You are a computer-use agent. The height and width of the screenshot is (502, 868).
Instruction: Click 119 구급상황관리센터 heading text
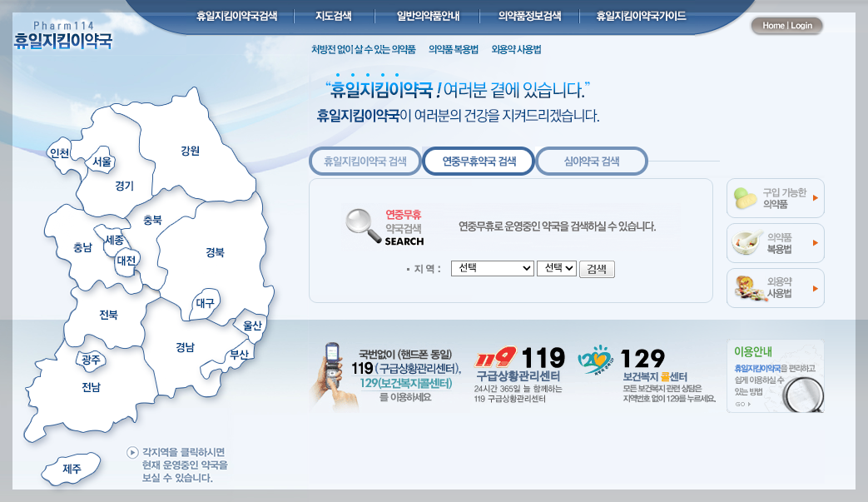coord(518,376)
